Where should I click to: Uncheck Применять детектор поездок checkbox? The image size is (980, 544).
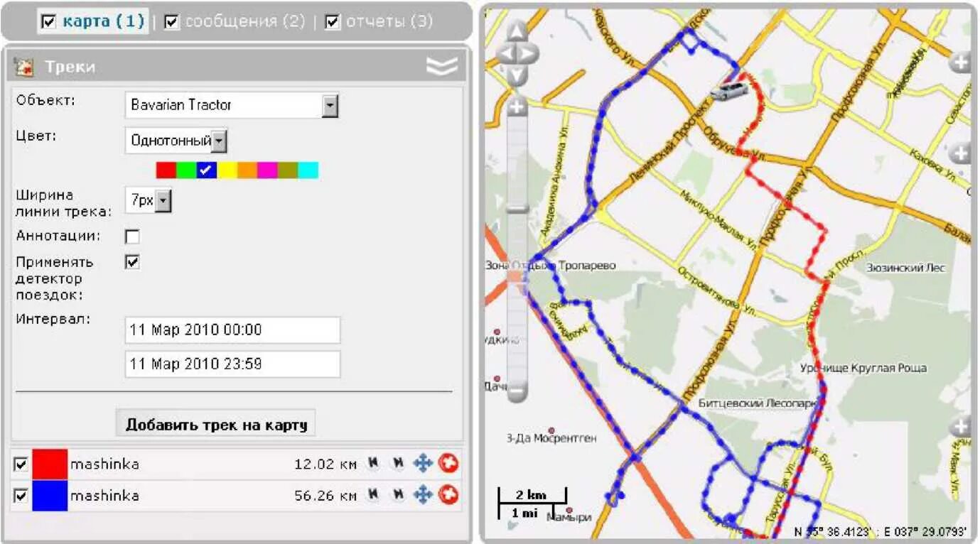tap(132, 262)
